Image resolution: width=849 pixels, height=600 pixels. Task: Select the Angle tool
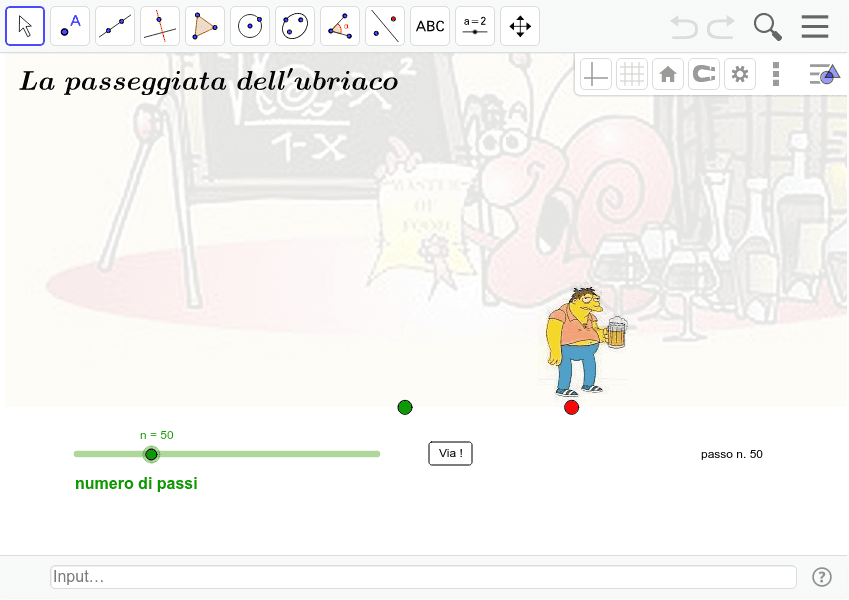[339, 26]
